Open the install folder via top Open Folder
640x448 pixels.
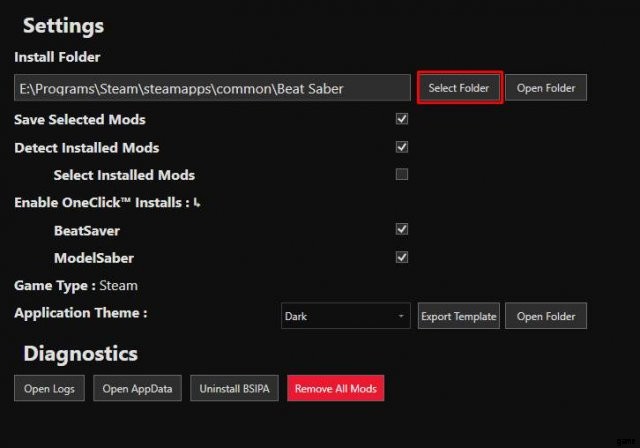(x=546, y=88)
